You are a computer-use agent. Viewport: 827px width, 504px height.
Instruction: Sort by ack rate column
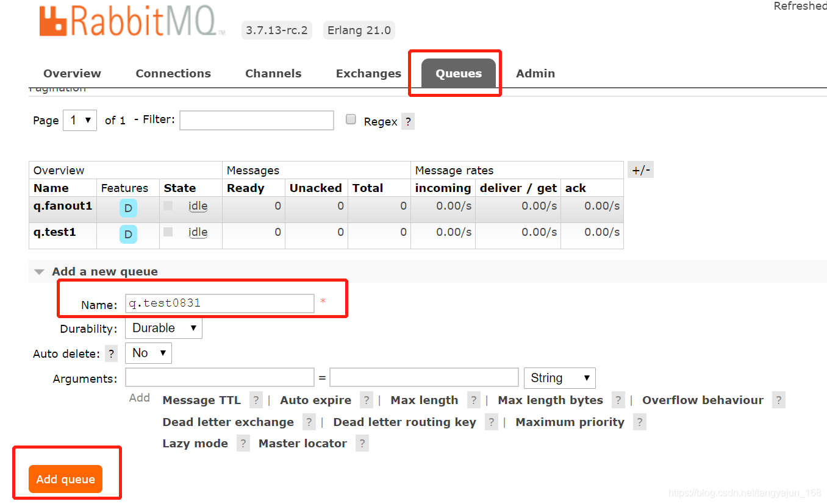[x=576, y=188]
